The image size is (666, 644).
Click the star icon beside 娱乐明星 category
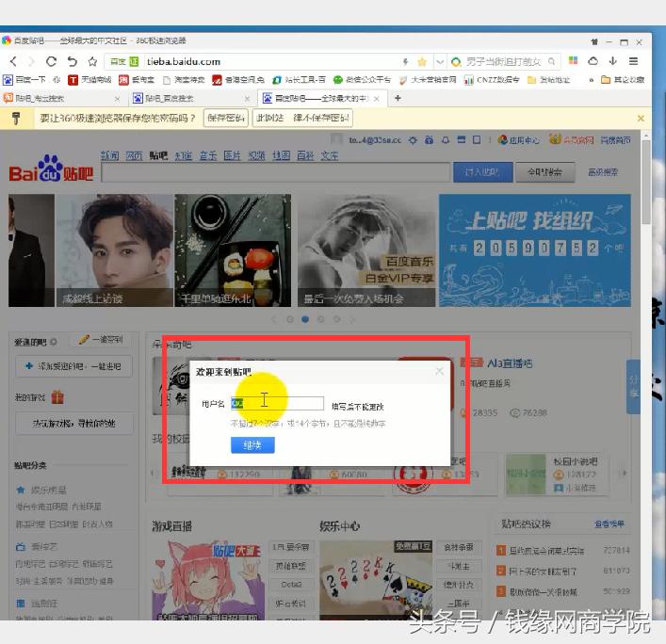pos(21,490)
